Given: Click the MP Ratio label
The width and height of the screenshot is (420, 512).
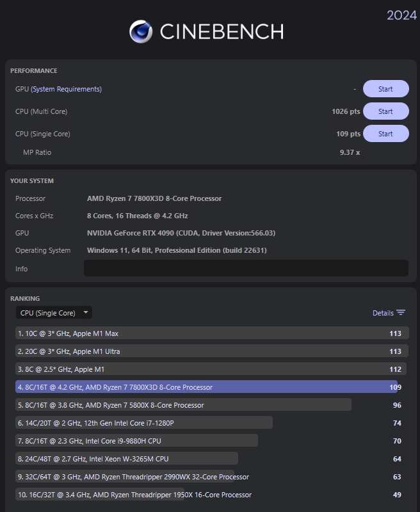Looking at the screenshot, I should tap(37, 152).
